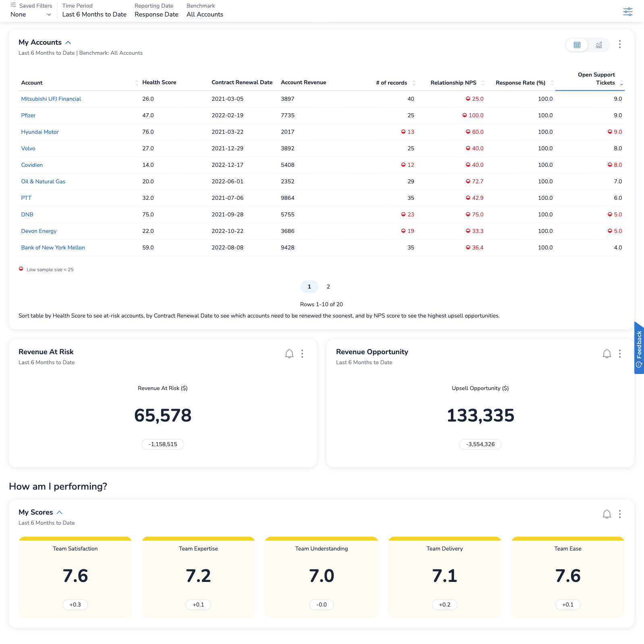Image resolution: width=644 pixels, height=644 pixels.
Task: Open the Bank of New York Mellon account
Action: coord(53,247)
